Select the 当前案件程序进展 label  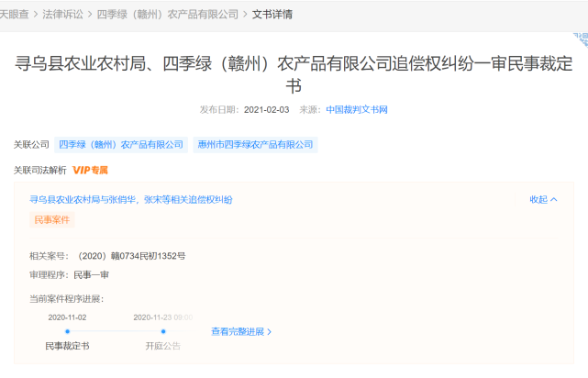coord(67,299)
